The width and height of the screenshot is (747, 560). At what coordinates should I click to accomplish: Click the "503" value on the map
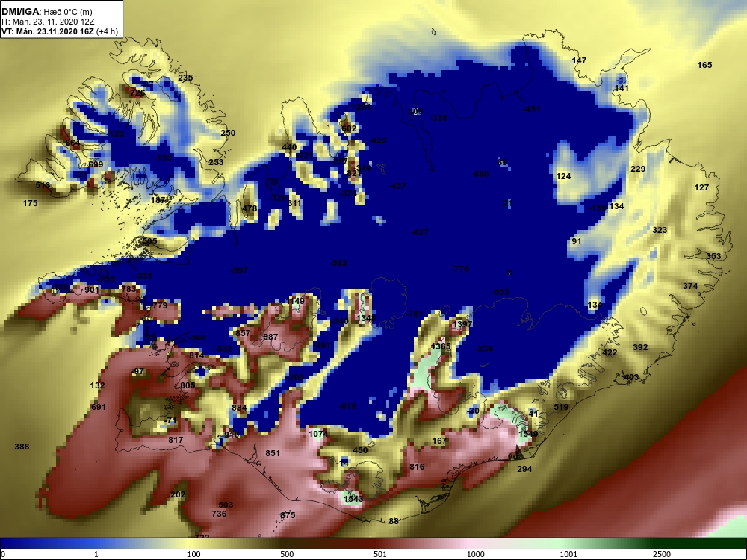coord(226,505)
